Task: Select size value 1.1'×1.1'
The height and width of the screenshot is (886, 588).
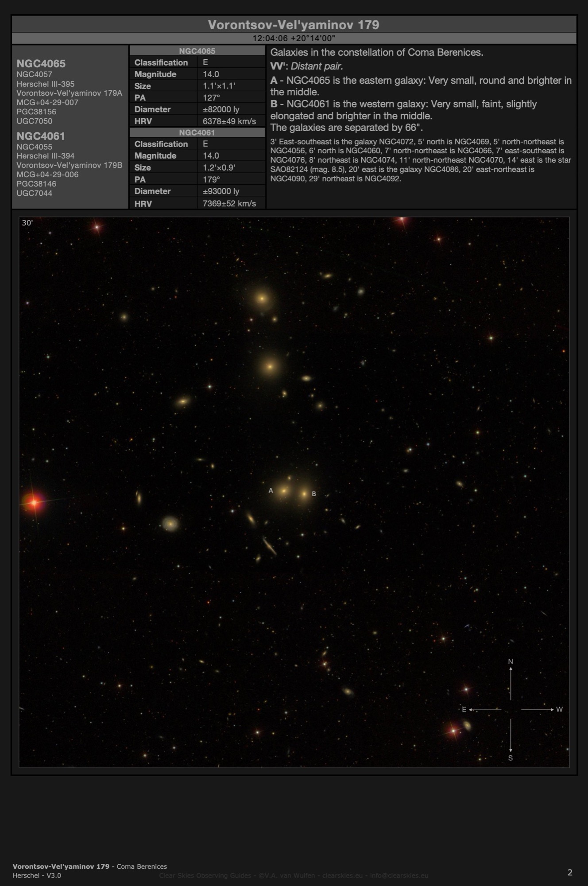Action: point(219,86)
